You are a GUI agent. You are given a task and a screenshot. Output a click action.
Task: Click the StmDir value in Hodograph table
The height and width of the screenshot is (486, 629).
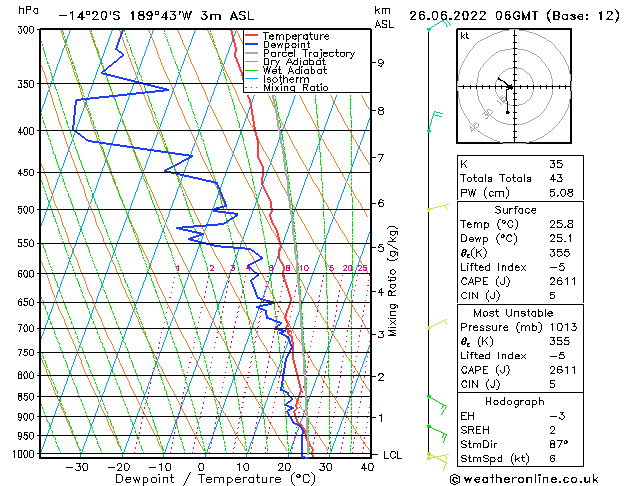(x=559, y=444)
